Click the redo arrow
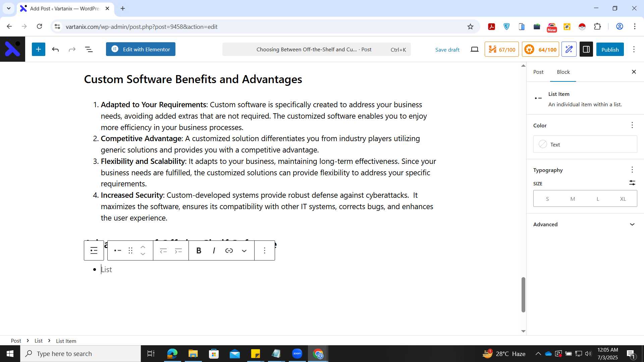The image size is (644, 362). tap(72, 50)
